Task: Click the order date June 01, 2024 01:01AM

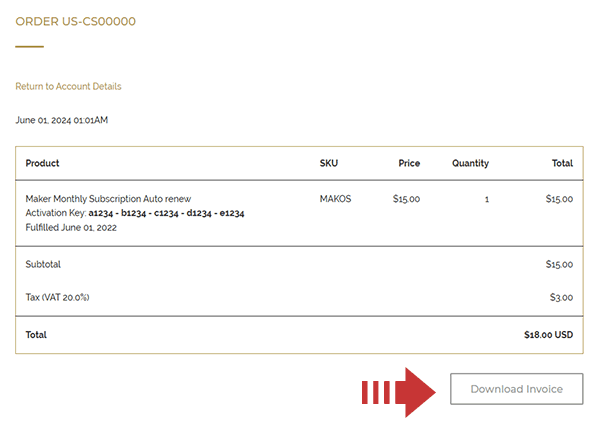Action: [62, 120]
